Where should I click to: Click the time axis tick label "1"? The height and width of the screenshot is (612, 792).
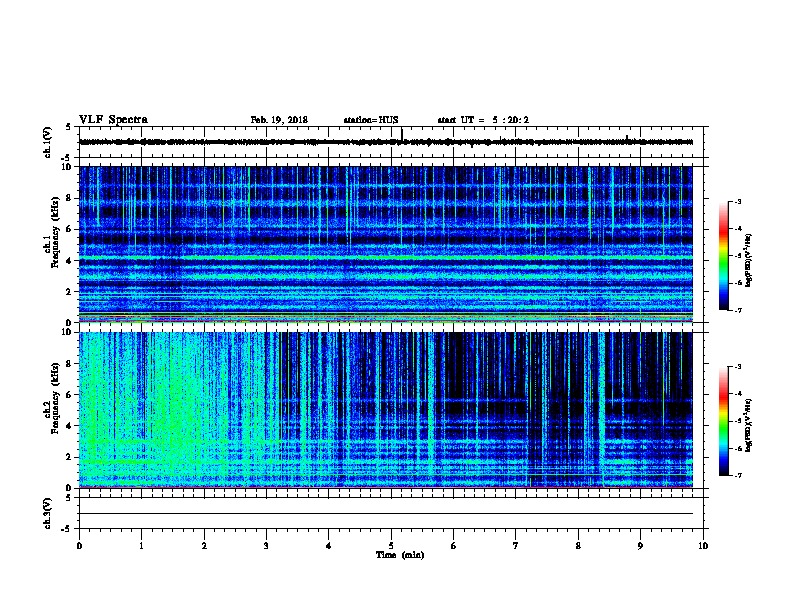click(141, 546)
